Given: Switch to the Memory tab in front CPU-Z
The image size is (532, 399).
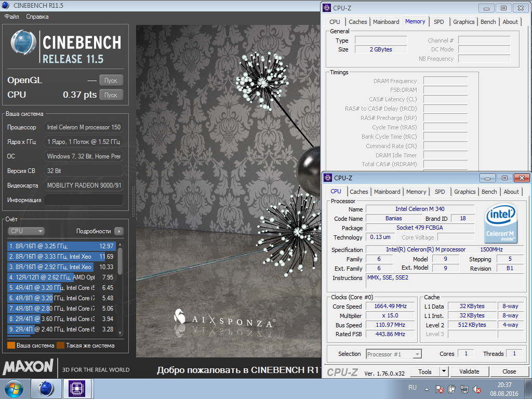Looking at the screenshot, I should (x=416, y=192).
